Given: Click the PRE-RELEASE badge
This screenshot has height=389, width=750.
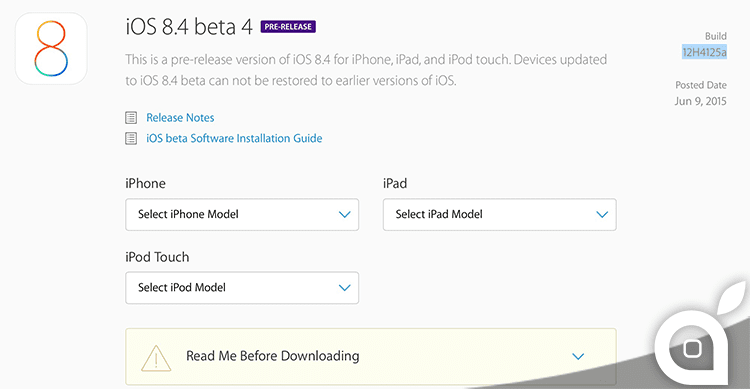Looking at the screenshot, I should (288, 27).
